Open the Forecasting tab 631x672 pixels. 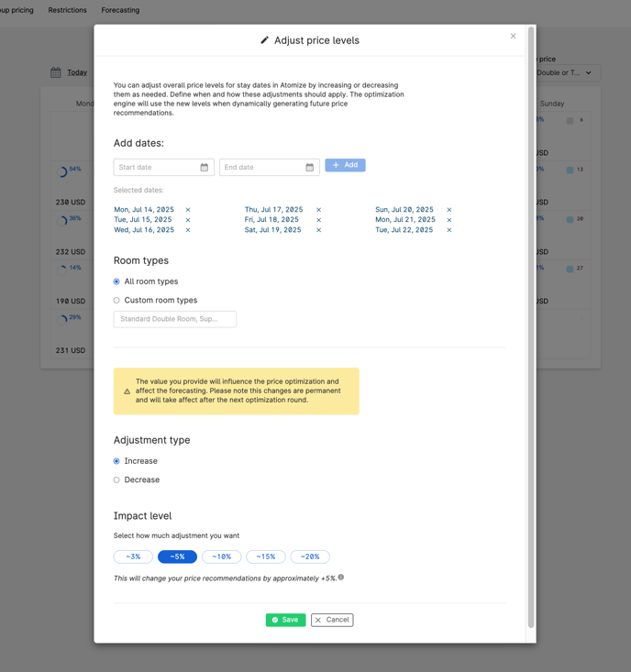click(120, 10)
